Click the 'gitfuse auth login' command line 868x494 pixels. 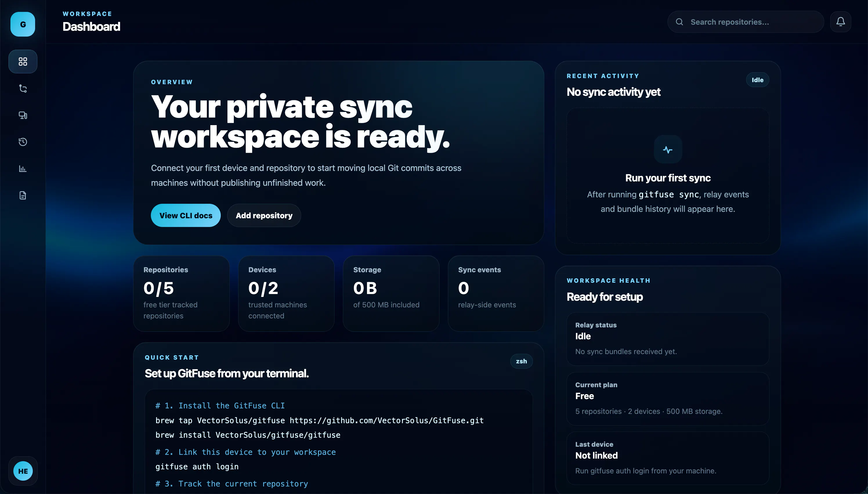197,466
